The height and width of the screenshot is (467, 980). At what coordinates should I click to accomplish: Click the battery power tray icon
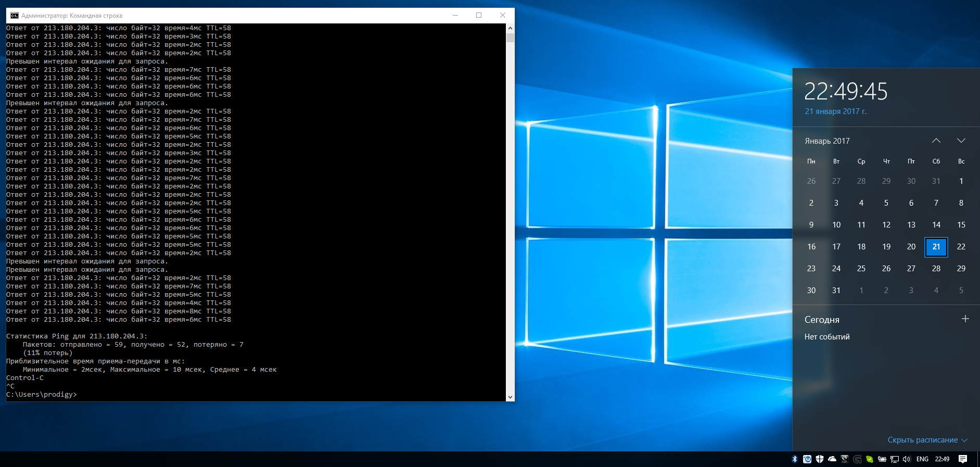882,459
